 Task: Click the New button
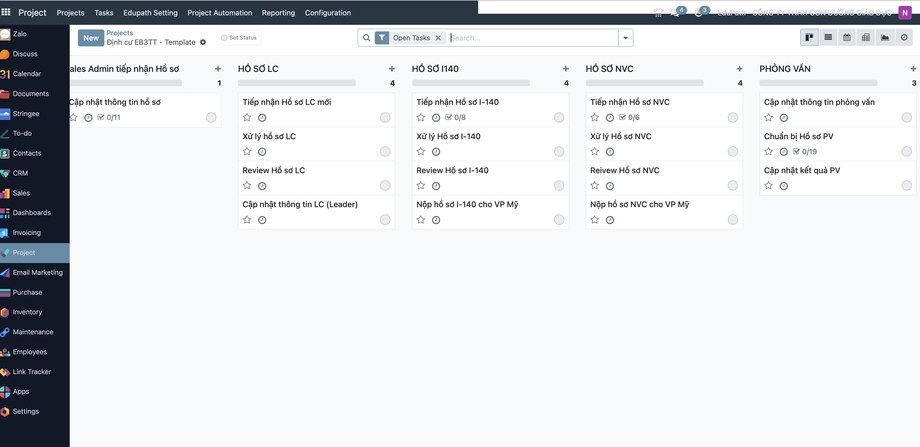pos(91,38)
